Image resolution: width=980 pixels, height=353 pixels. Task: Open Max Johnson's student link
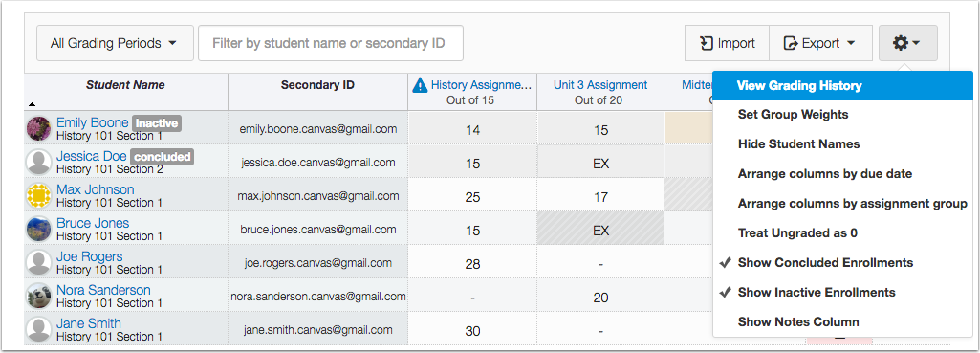coord(95,189)
